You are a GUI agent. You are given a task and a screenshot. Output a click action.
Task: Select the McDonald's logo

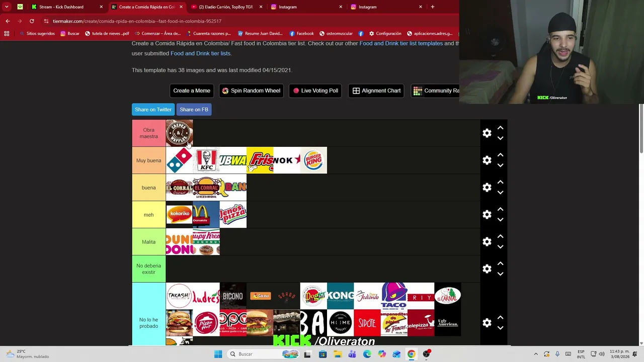point(206,215)
